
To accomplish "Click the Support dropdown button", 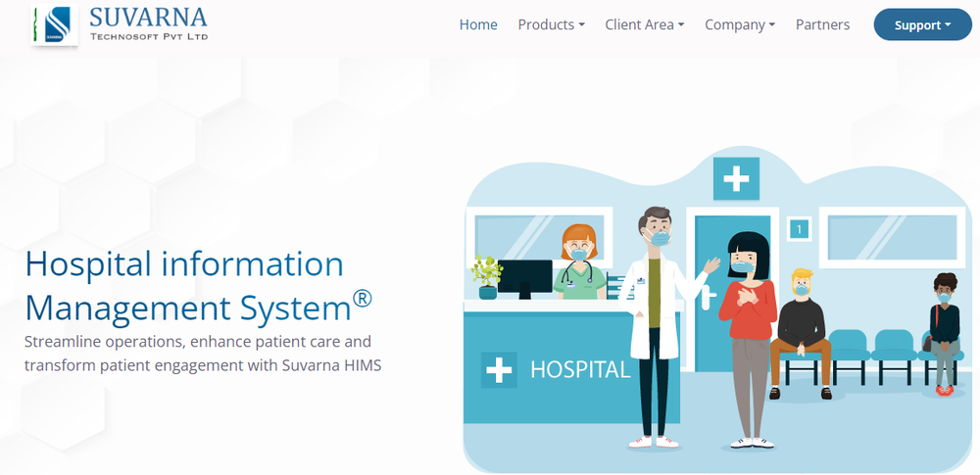I will point(922,25).
